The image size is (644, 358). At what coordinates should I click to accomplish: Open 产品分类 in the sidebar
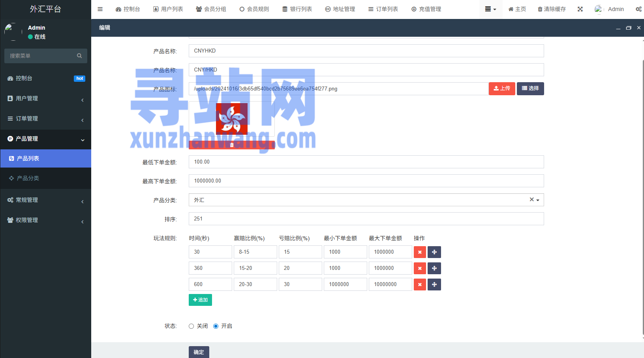tap(28, 178)
